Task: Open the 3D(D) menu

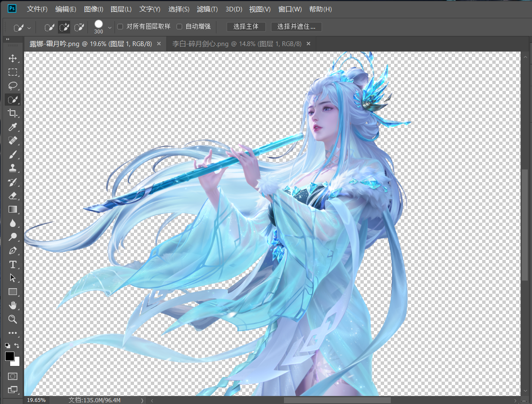Action: [234, 9]
